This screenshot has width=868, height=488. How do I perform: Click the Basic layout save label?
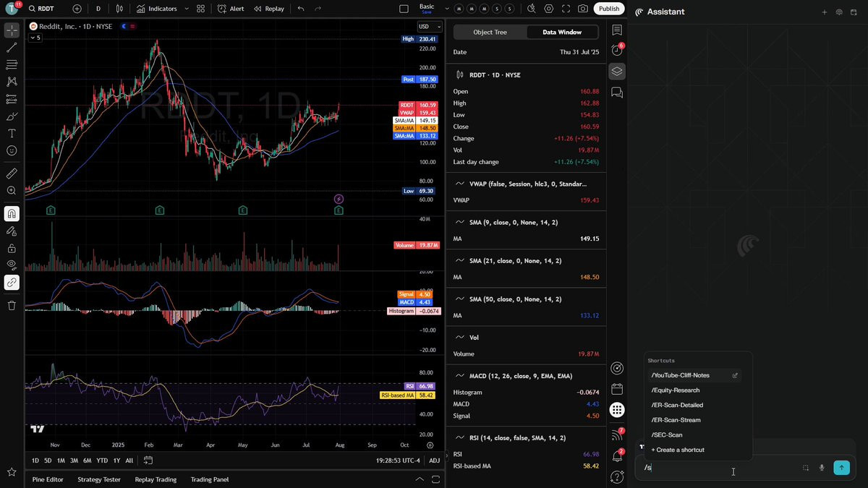click(x=427, y=9)
